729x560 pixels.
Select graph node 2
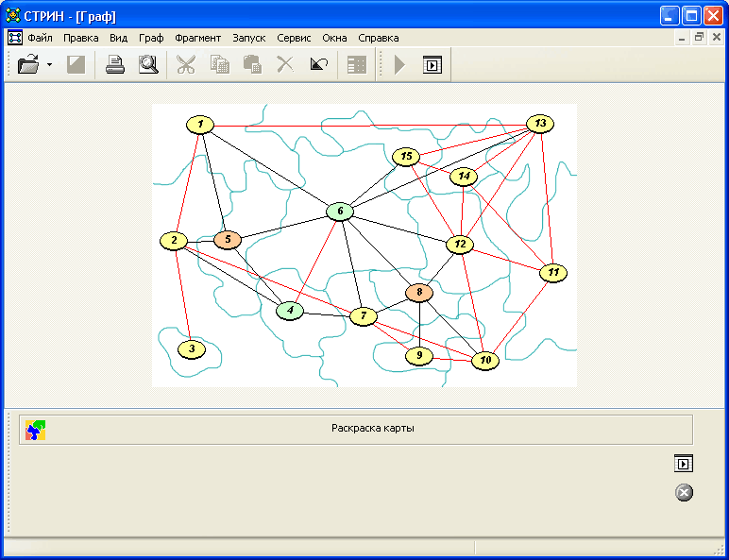point(174,241)
